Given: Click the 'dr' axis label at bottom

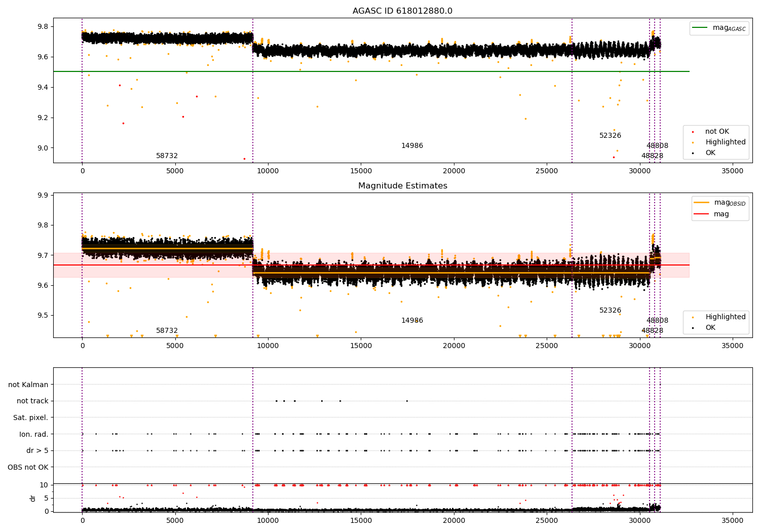Looking at the screenshot, I should click(x=33, y=498).
